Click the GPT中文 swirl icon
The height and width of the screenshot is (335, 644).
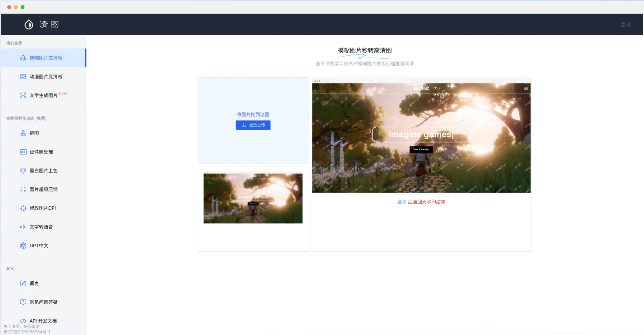pos(23,246)
